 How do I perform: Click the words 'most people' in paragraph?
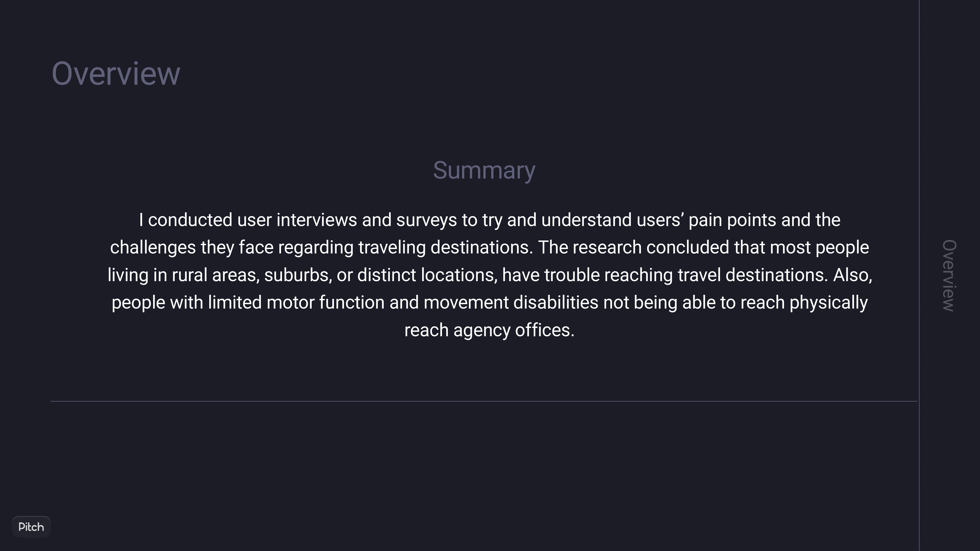[820, 248]
